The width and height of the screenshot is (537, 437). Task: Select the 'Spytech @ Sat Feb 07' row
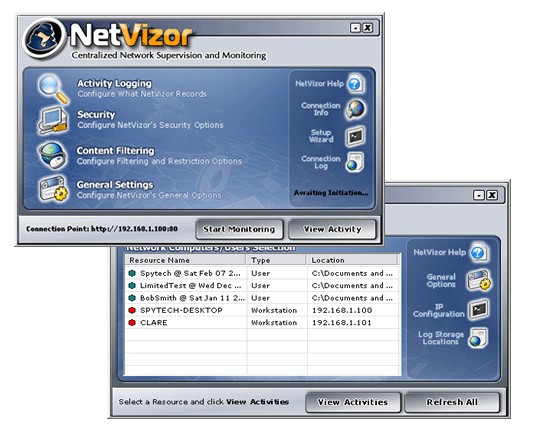tap(262, 273)
